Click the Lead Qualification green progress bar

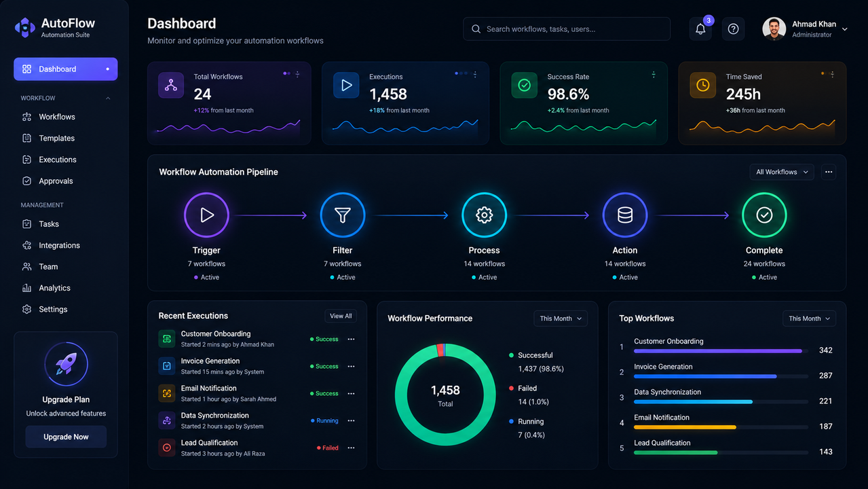(676, 452)
